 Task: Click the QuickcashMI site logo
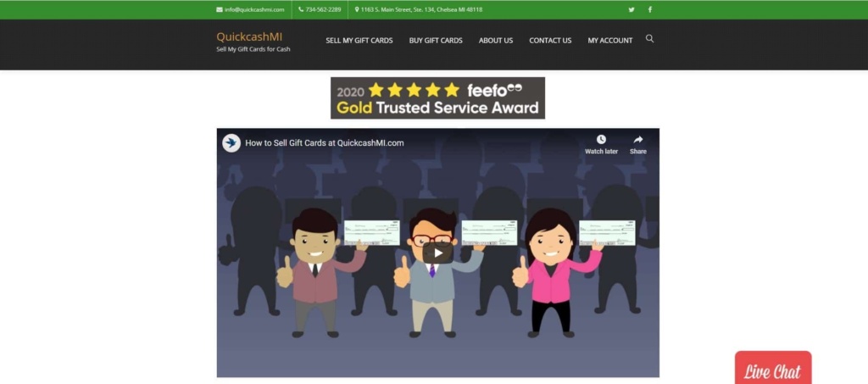tap(249, 37)
